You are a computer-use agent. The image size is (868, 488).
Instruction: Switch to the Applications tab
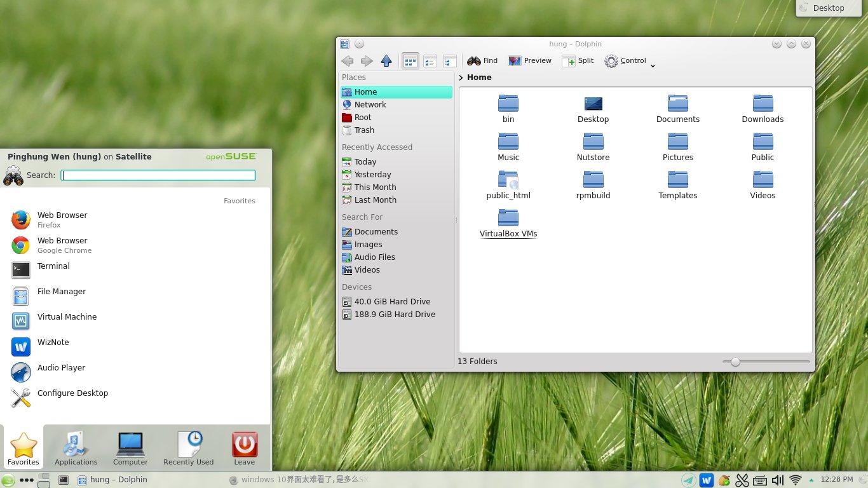pos(76,449)
